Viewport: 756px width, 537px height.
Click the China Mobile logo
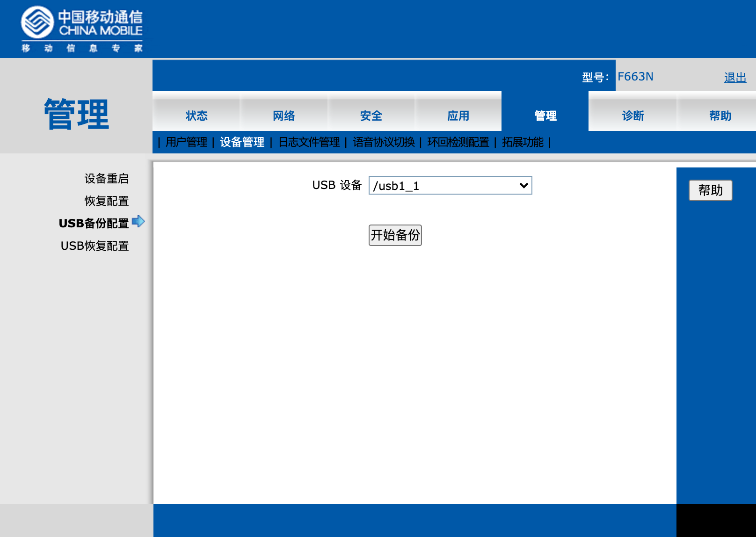point(82,28)
